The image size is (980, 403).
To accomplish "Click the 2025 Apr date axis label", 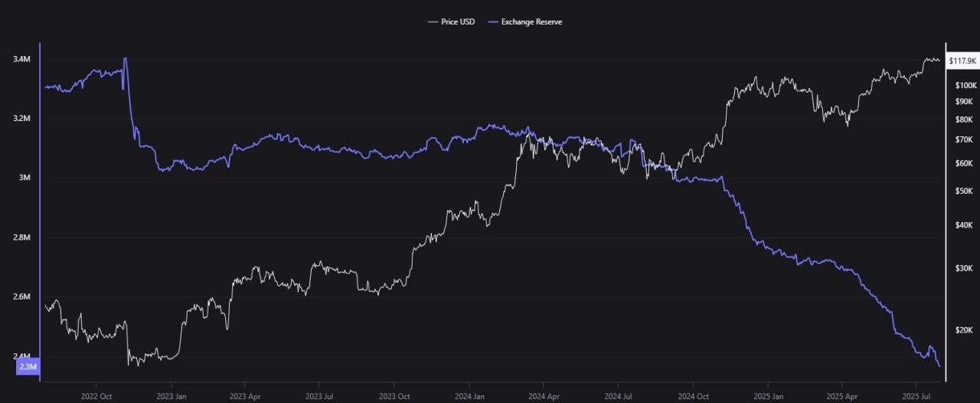I will (x=841, y=395).
